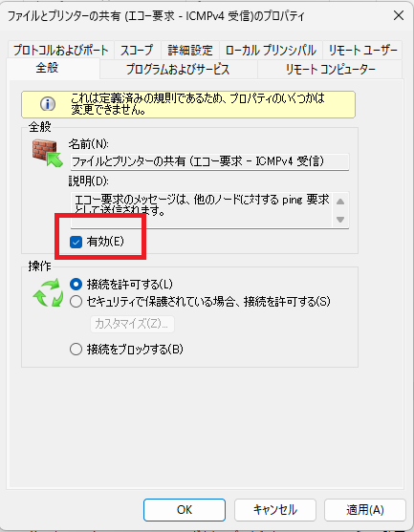Select セキュリティで保護されている場合 radio option
This screenshot has height=532, width=414.
coord(76,301)
